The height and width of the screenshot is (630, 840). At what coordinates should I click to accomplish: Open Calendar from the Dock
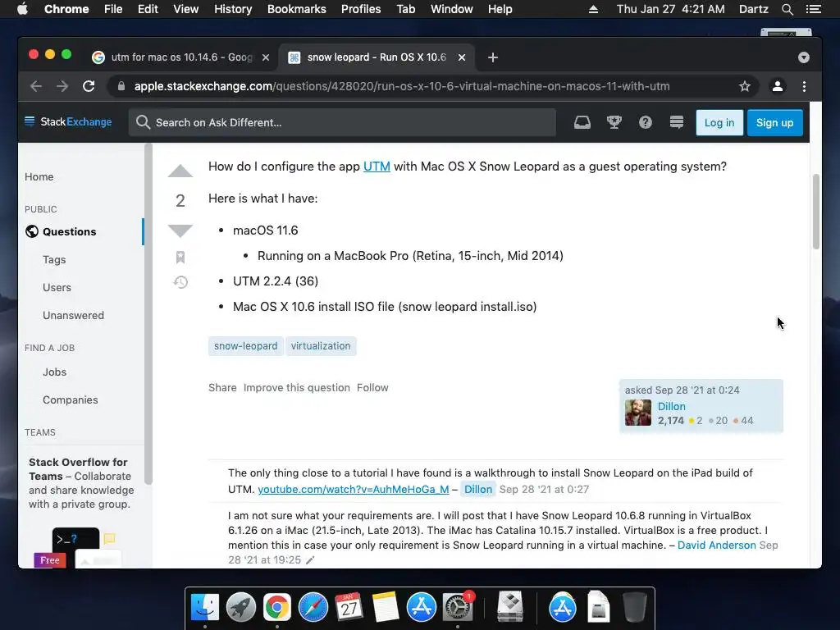coord(349,608)
